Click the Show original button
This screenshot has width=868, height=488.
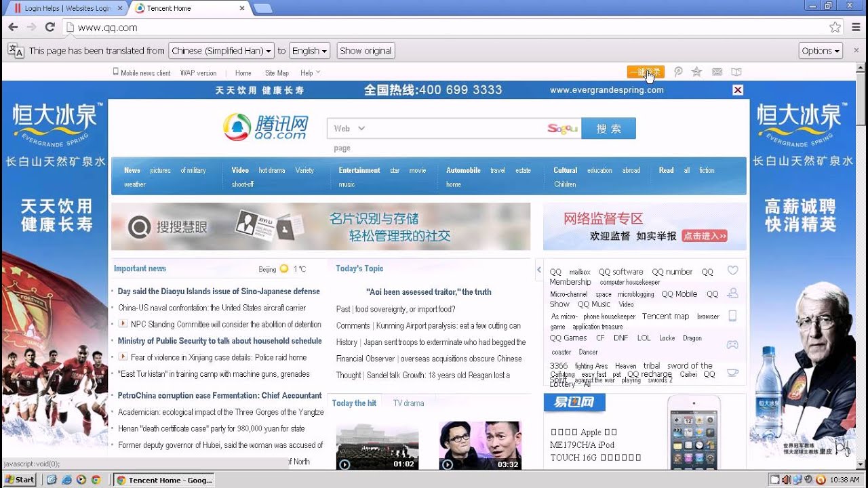pyautogui.click(x=366, y=51)
